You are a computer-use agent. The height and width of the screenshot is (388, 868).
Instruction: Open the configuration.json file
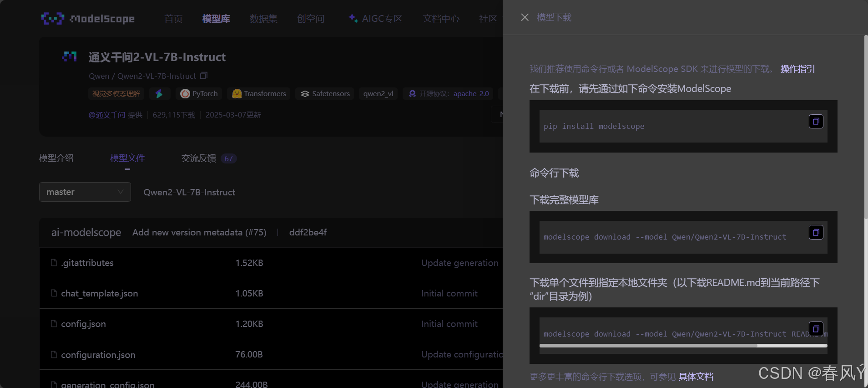(98, 354)
